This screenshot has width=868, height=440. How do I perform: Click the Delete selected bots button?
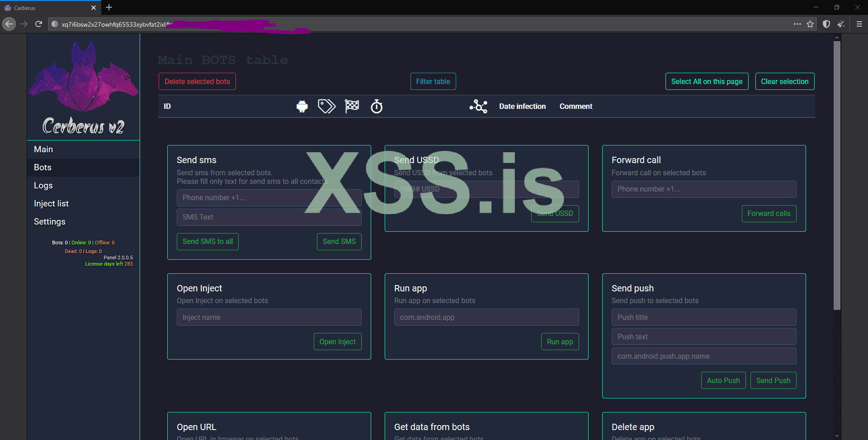(x=197, y=81)
